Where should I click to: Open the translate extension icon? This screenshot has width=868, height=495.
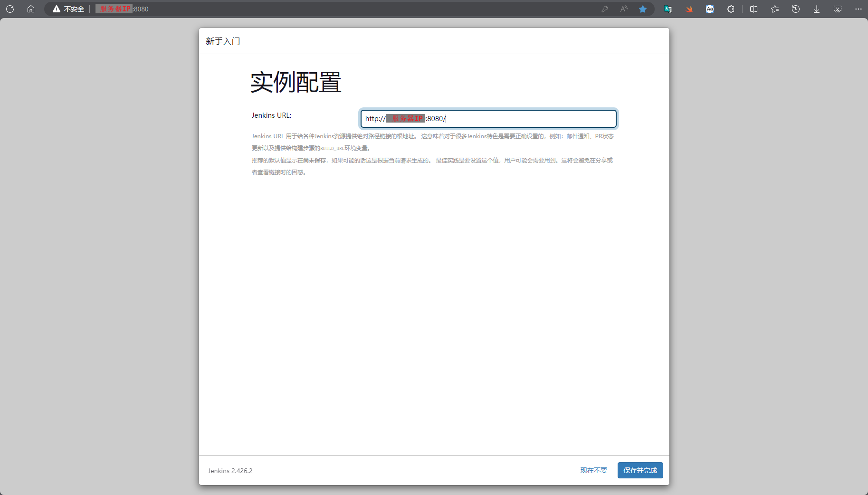668,9
